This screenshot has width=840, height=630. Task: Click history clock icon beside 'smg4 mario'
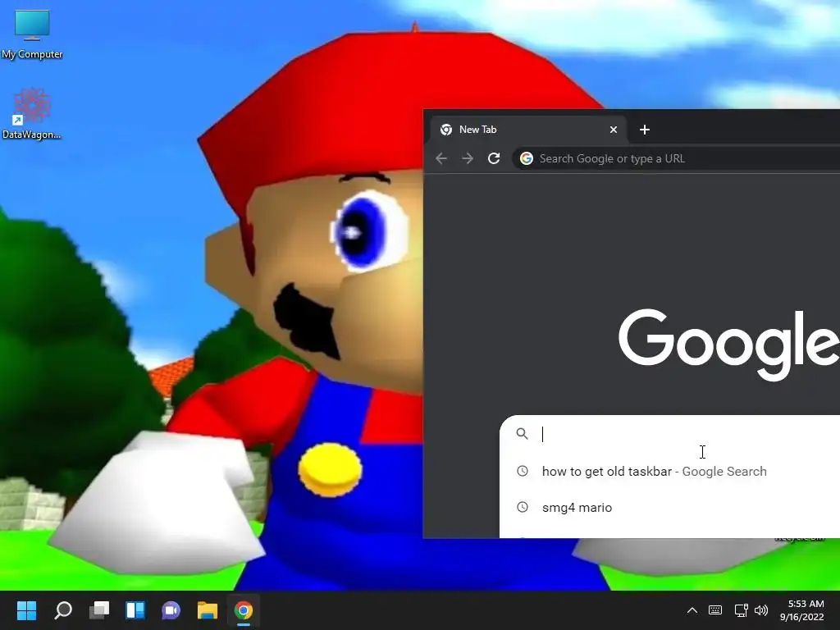click(523, 507)
